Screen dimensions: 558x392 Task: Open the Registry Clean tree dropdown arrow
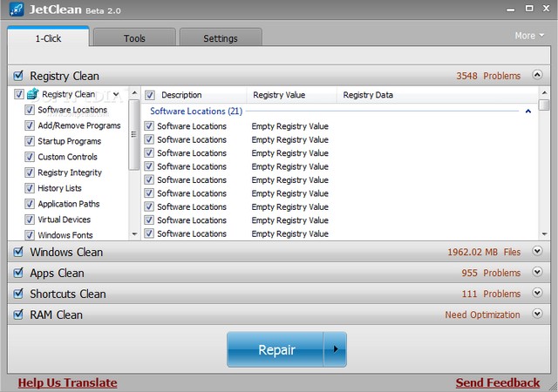tap(117, 94)
